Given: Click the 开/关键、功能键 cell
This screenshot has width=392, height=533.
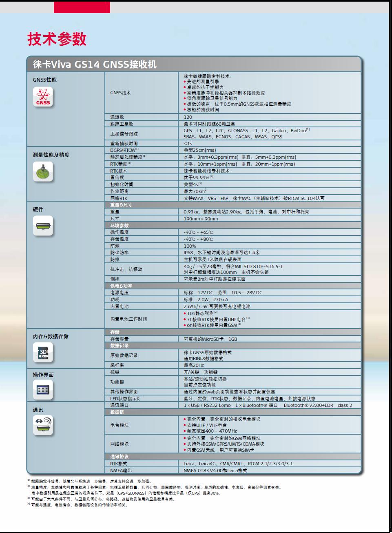Looking at the screenshot, I should tap(270, 372).
